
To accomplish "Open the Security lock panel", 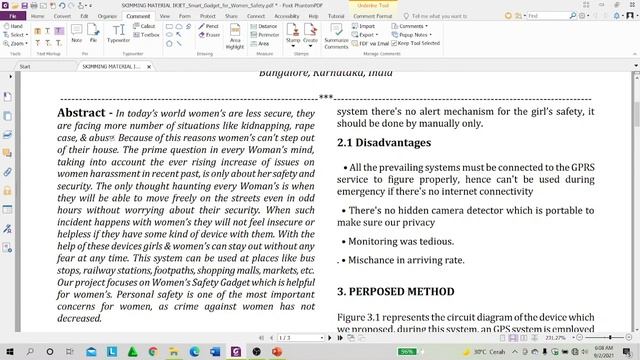I will point(7,191).
